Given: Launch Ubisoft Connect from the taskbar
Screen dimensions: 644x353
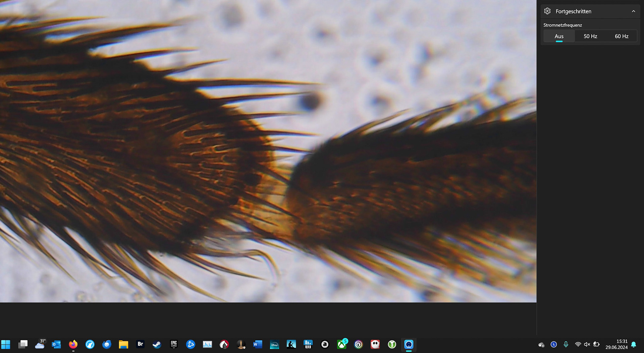Looking at the screenshot, I should click(x=358, y=344).
